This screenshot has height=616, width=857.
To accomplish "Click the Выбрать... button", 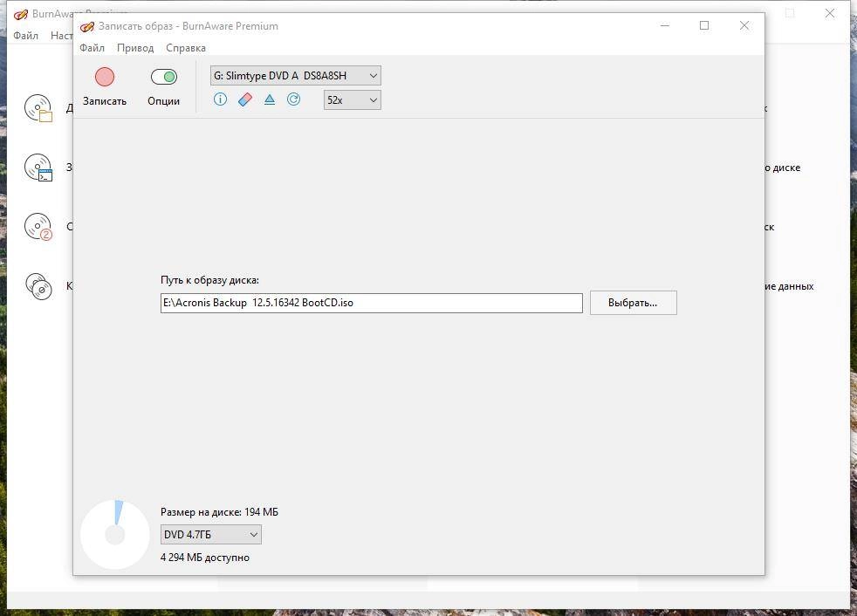I will point(633,303).
